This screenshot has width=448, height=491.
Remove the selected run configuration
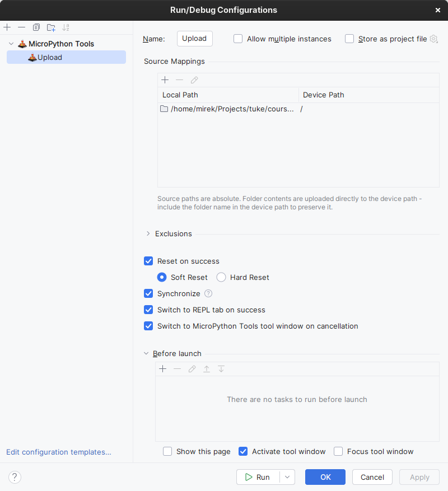click(22, 27)
